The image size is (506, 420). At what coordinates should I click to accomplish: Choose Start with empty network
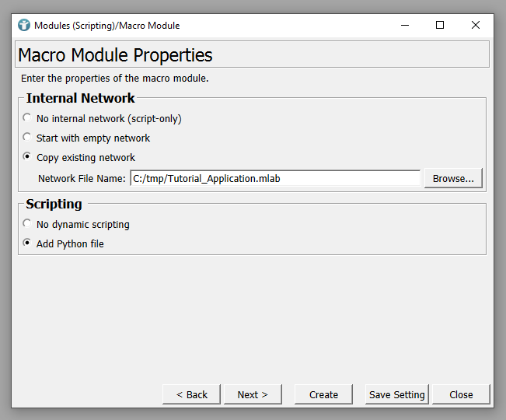pos(28,138)
